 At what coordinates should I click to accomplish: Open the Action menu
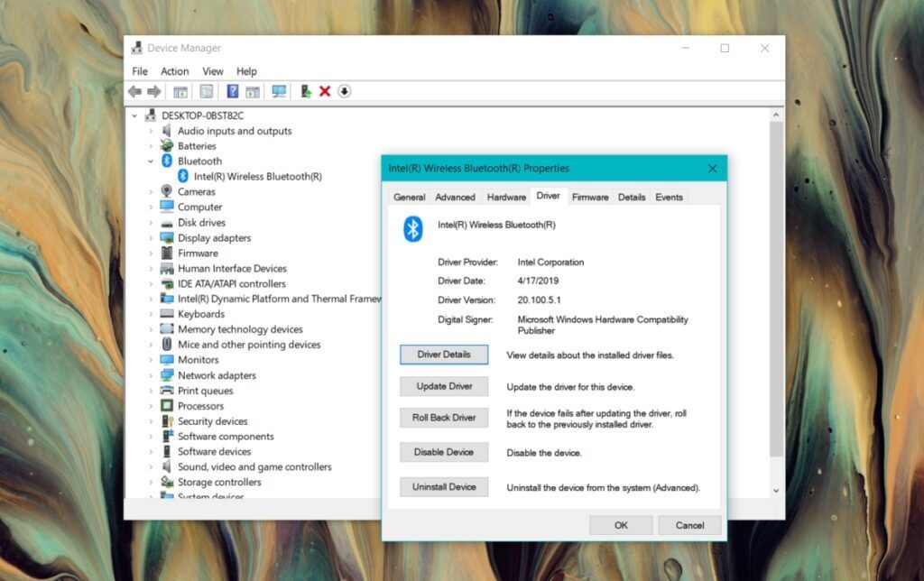pyautogui.click(x=174, y=71)
